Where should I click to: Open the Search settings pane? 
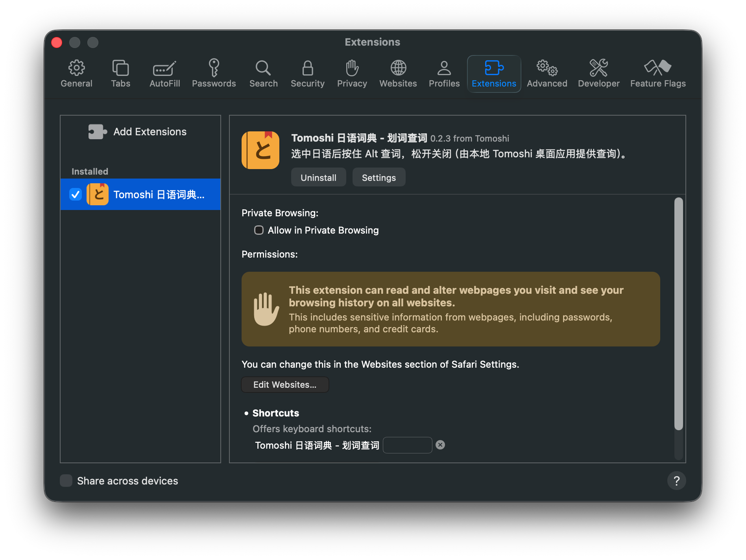coord(263,74)
